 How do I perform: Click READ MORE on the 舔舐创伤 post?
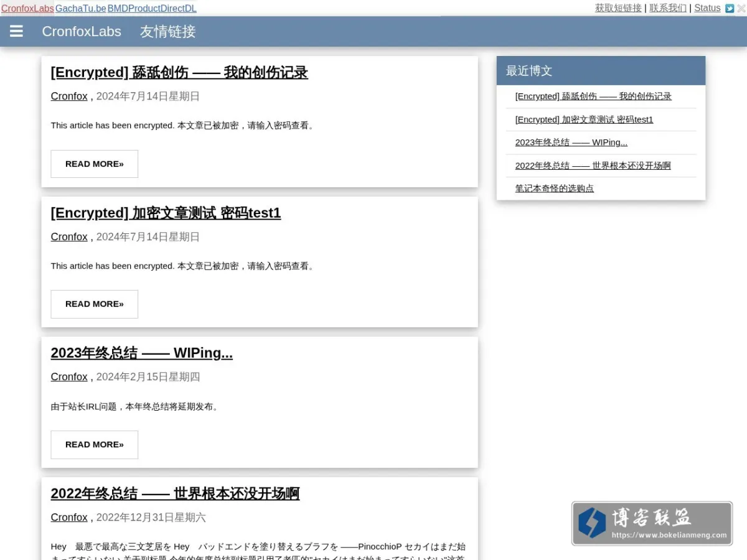pos(95,164)
